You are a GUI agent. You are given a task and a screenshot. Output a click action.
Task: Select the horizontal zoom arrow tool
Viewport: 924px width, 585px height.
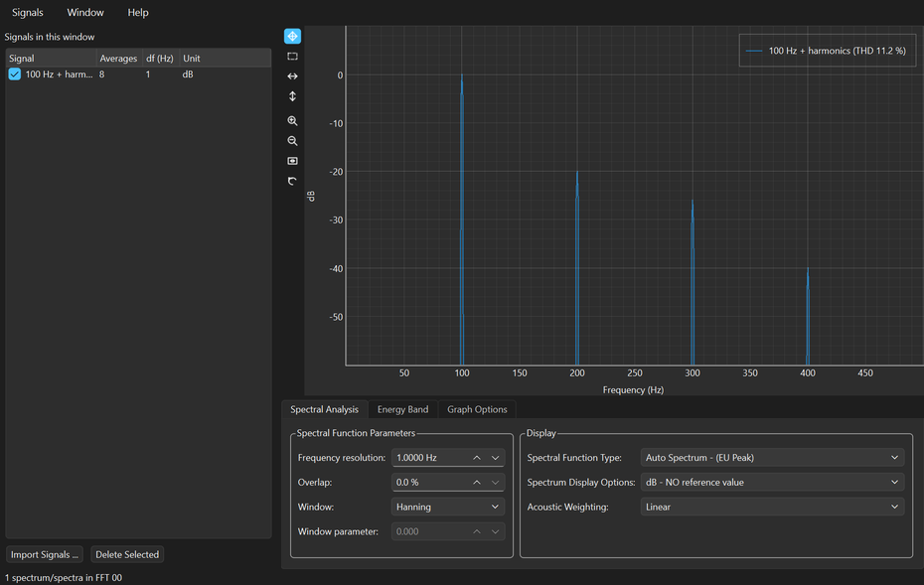[x=292, y=76]
